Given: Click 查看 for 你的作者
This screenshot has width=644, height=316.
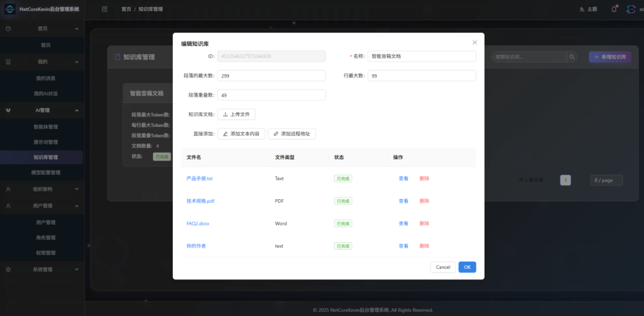Looking at the screenshot, I should pos(403,246).
